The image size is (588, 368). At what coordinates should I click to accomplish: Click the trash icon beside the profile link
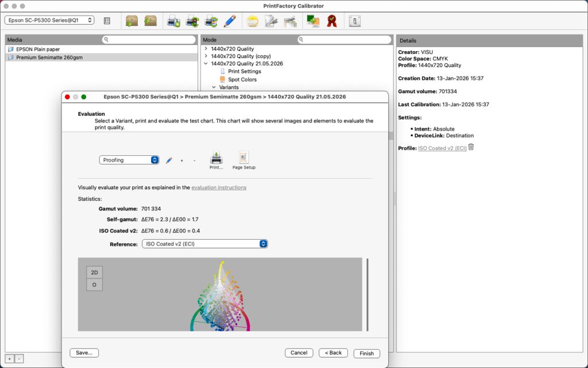pos(471,147)
